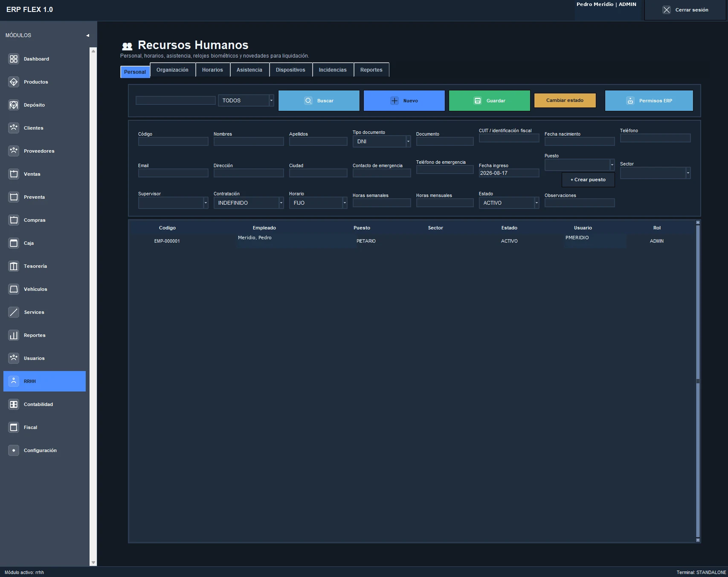Open the Supervisor dropdown
Screen dimensions: 728x577
coord(173,203)
